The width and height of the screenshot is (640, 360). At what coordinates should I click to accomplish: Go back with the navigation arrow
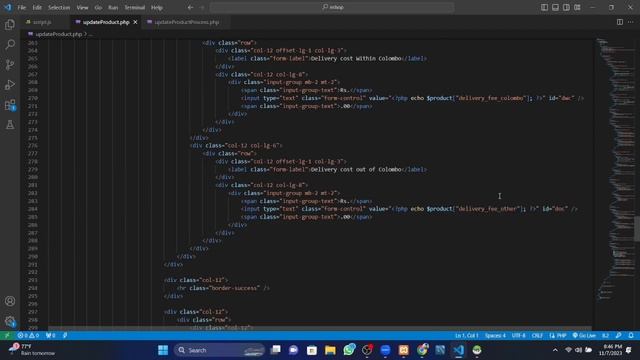click(190, 7)
